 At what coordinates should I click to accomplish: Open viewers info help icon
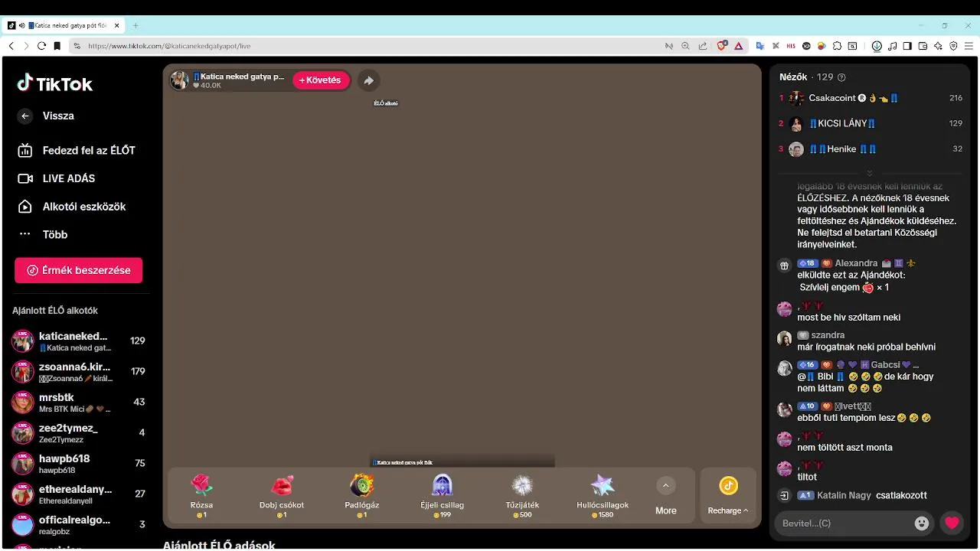tap(842, 77)
